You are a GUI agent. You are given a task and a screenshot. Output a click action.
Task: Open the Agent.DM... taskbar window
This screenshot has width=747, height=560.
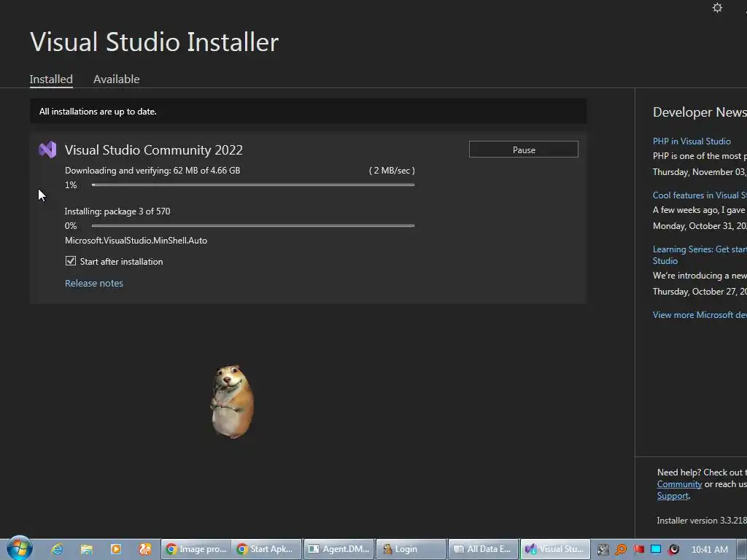[338, 549]
